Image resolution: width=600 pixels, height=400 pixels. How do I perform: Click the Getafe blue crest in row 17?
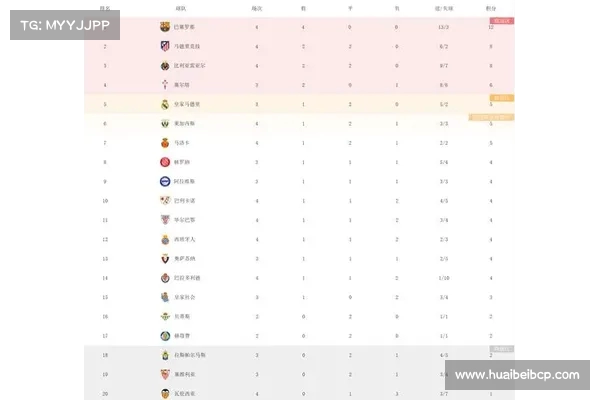tap(165, 336)
